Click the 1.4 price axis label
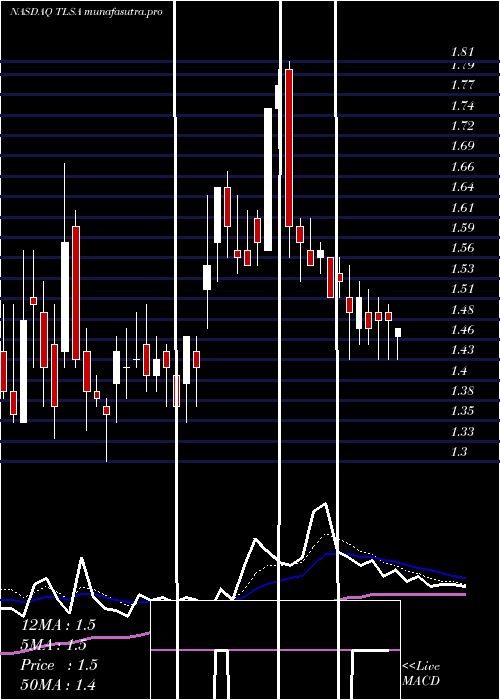The width and height of the screenshot is (500, 700). 459,371
